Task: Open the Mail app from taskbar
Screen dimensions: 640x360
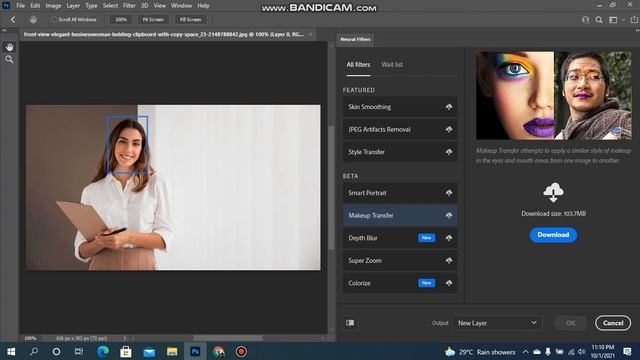Action: pos(149,351)
